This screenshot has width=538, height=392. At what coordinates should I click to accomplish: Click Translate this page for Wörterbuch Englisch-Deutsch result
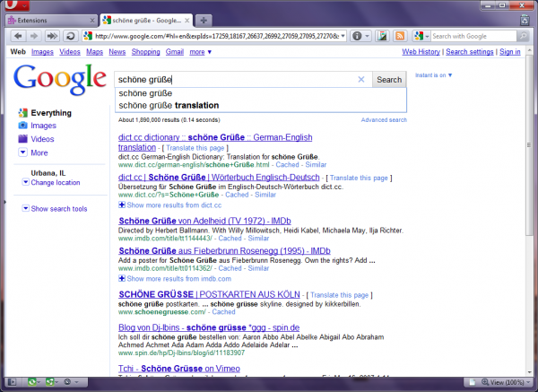click(x=359, y=178)
